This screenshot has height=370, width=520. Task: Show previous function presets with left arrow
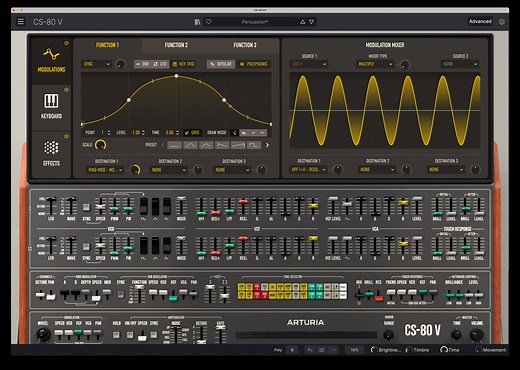click(163, 145)
